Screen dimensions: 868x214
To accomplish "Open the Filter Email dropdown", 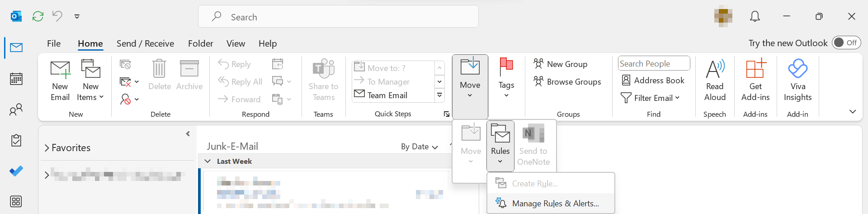I will (650, 98).
